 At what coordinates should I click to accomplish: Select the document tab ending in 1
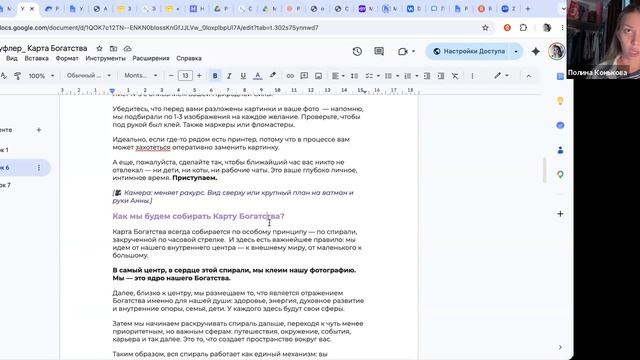tap(4, 150)
